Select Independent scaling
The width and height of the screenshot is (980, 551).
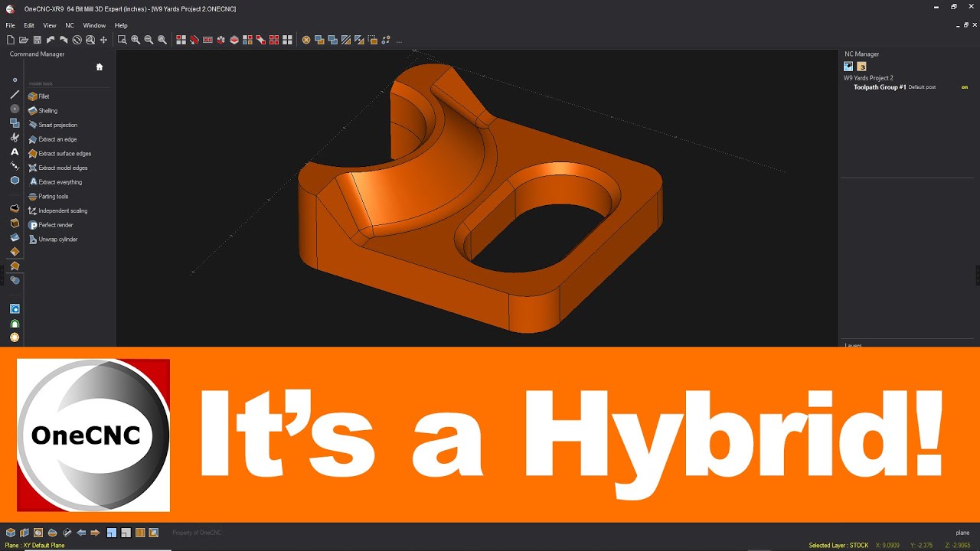point(57,210)
